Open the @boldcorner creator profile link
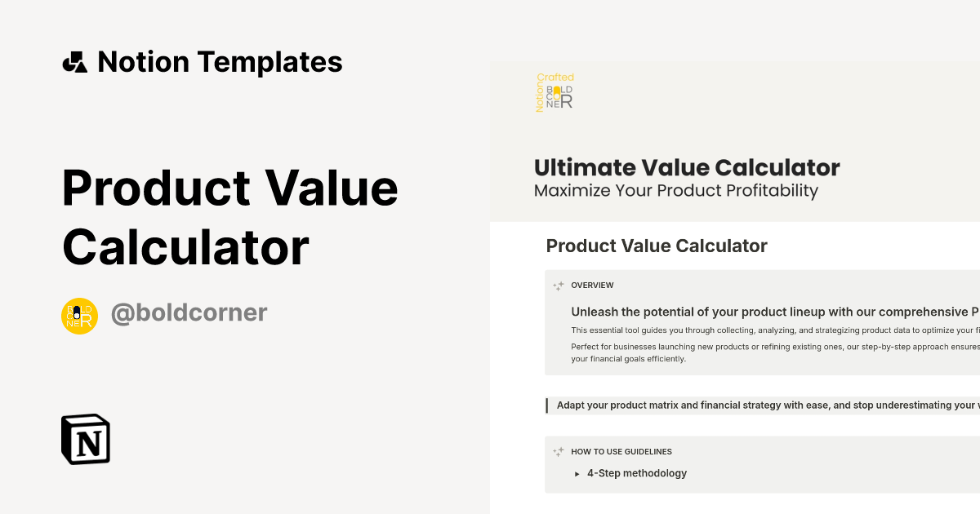Screen dimensions: 980x514 click(x=189, y=312)
